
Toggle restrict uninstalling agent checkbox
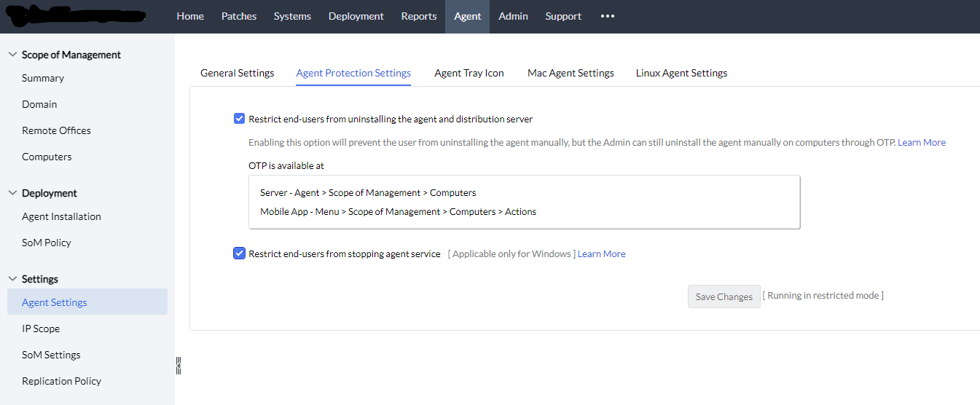[x=239, y=119]
